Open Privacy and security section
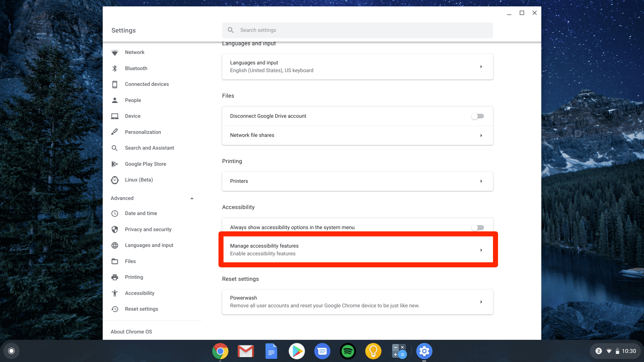This screenshot has height=362, width=644. (x=148, y=229)
